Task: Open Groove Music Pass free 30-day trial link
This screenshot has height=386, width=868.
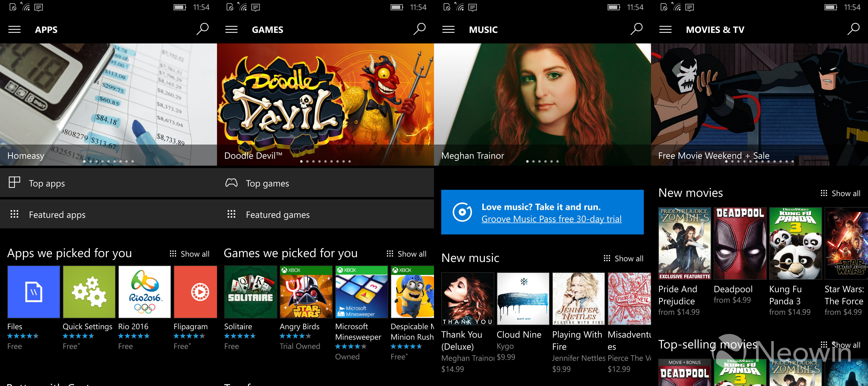Action: pos(551,219)
